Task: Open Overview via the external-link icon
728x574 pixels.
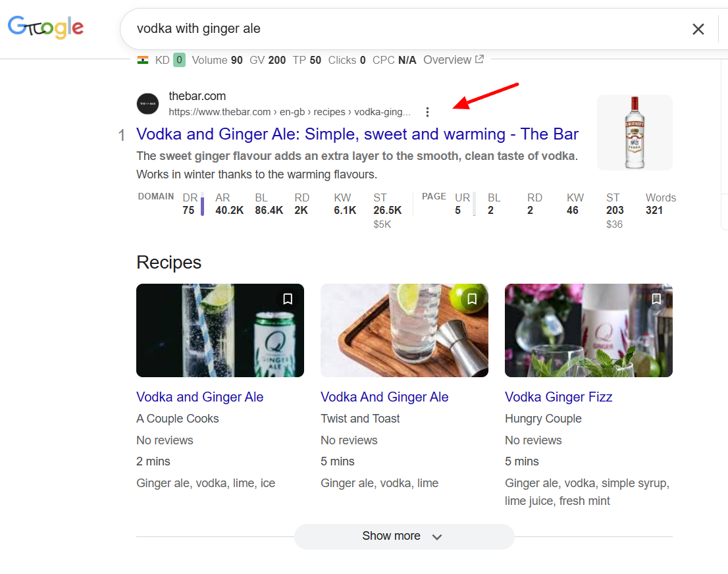Action: pos(480,59)
